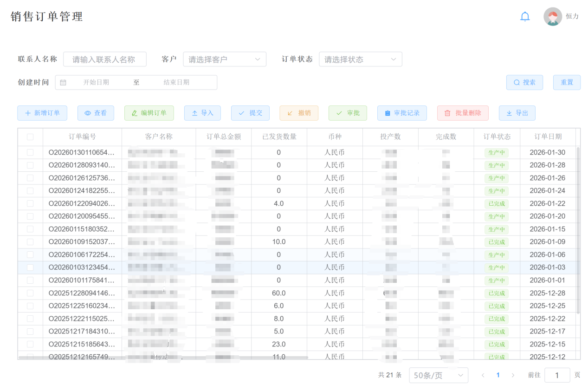Click the 新增订单 button with plus icon

click(42, 113)
